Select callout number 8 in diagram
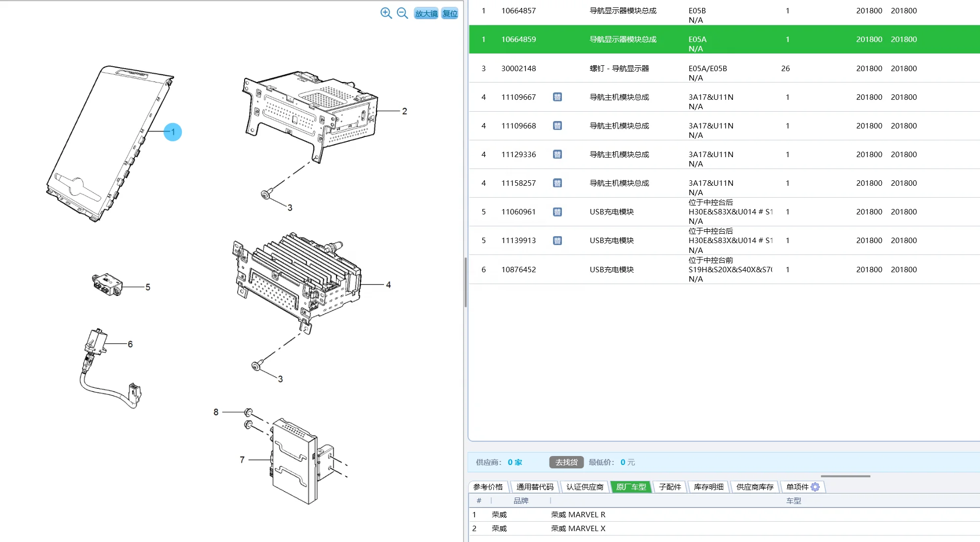 pos(216,412)
